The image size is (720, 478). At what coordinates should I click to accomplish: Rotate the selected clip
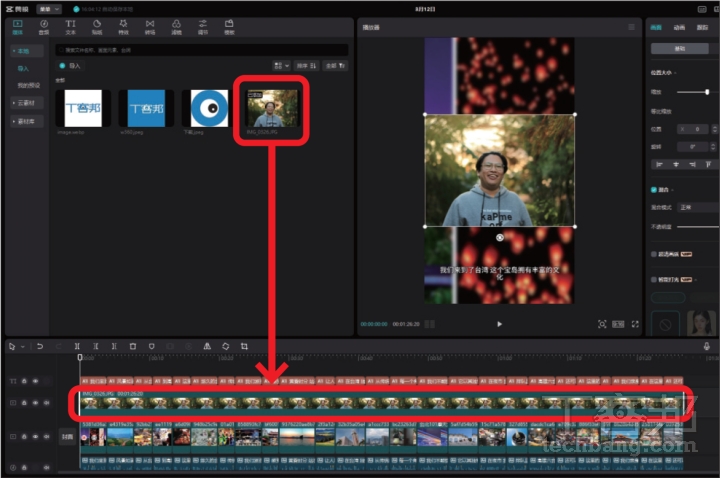click(x=225, y=346)
